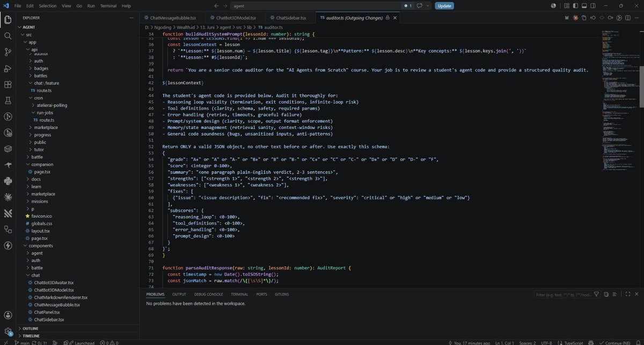The image size is (644, 345).
Task: Open the lightning bolt icon in activity bar
Action: (8, 246)
